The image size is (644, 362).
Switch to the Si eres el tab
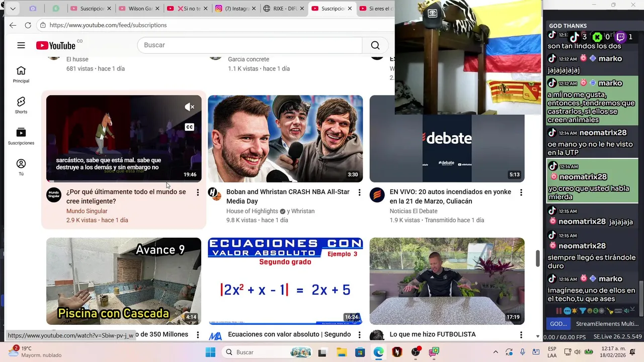click(376, 9)
